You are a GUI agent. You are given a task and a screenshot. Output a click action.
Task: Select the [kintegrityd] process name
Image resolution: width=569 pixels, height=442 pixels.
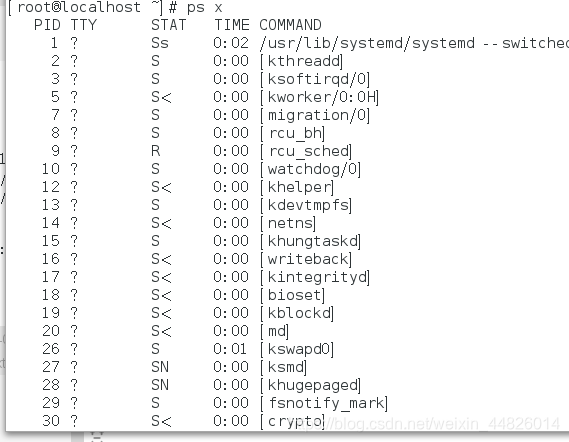pyautogui.click(x=315, y=277)
